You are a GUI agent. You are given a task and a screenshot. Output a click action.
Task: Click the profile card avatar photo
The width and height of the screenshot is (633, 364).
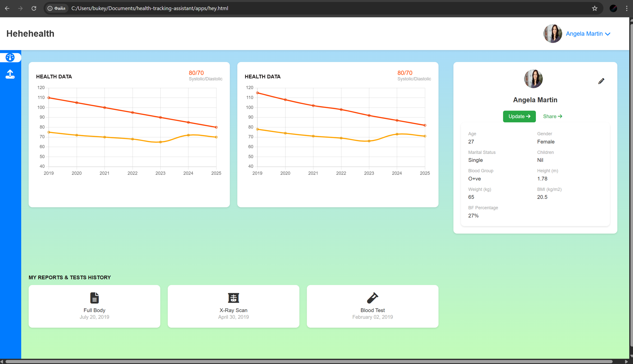[x=533, y=79]
